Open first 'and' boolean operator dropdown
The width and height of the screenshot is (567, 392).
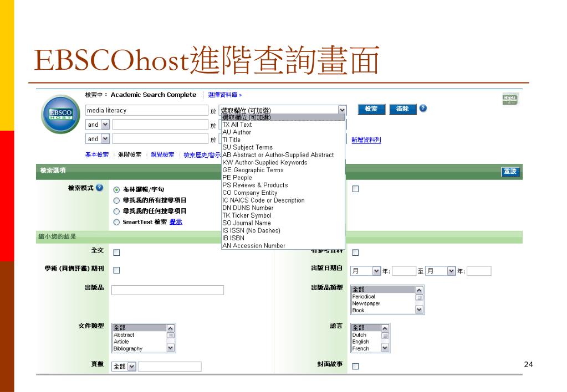click(x=105, y=124)
